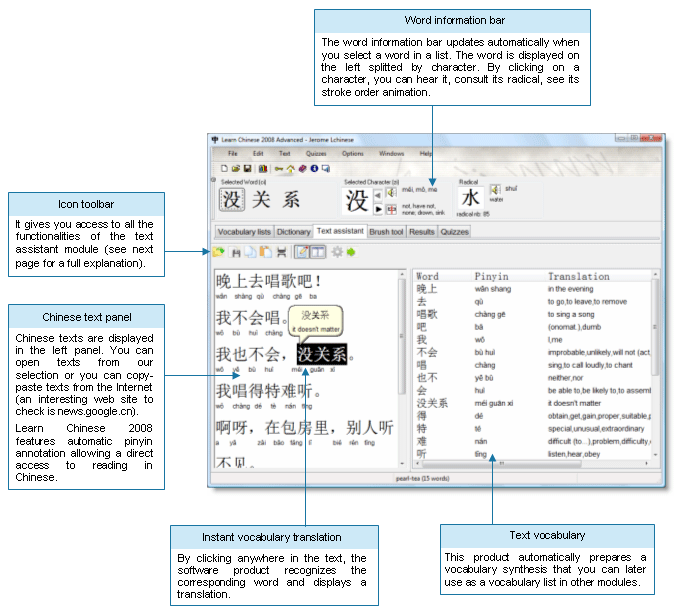Image resolution: width=680 pixels, height=613 pixels.
Task: Click the key icon in top toolbar
Action: point(278,168)
